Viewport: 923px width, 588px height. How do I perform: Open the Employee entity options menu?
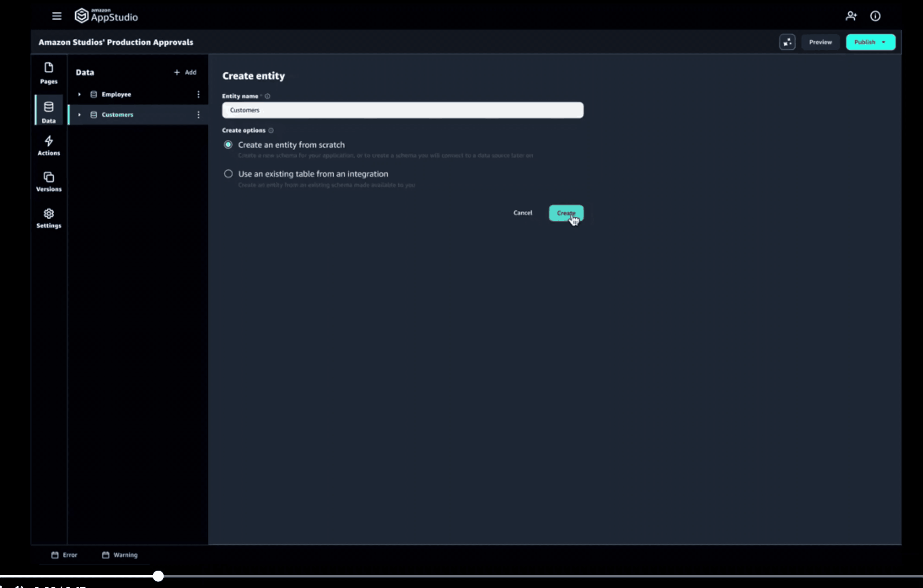pyautogui.click(x=198, y=94)
